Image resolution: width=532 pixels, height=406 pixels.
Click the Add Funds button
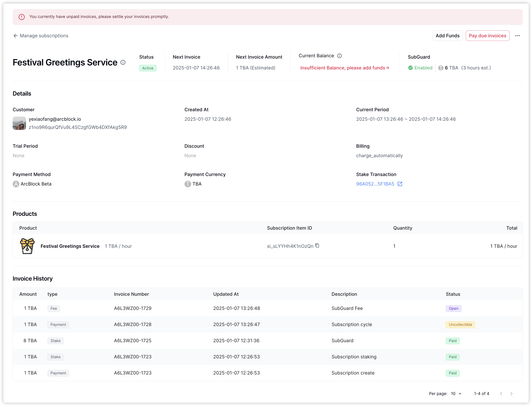click(447, 36)
